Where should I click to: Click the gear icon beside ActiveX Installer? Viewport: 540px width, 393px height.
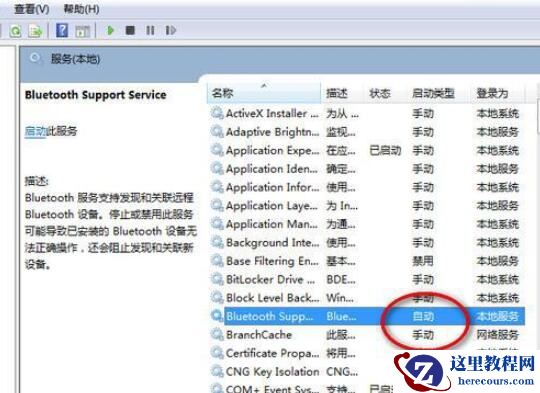[x=217, y=113]
